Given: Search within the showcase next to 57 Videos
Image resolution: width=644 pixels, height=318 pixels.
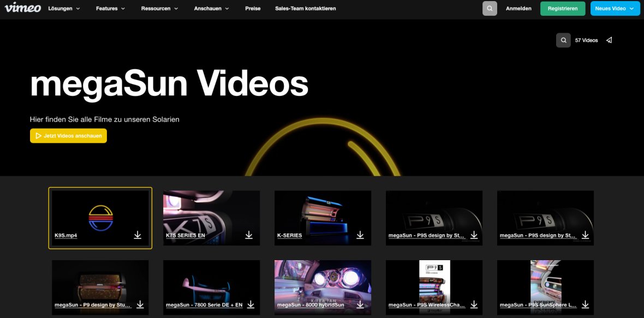Looking at the screenshot, I should [563, 40].
